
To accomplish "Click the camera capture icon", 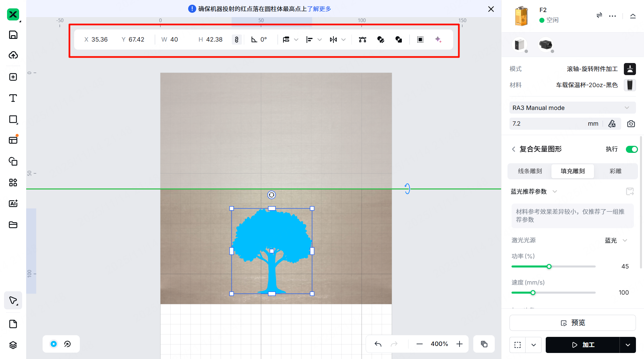I will point(631,124).
